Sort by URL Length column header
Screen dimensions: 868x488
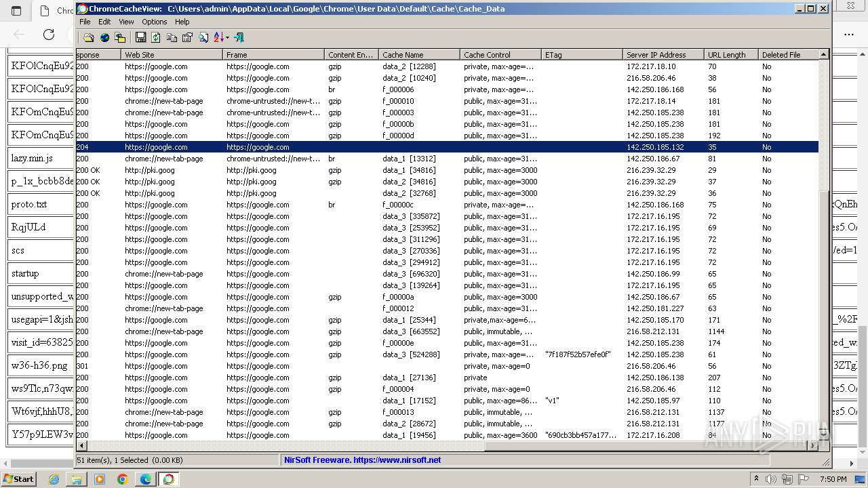coord(731,54)
